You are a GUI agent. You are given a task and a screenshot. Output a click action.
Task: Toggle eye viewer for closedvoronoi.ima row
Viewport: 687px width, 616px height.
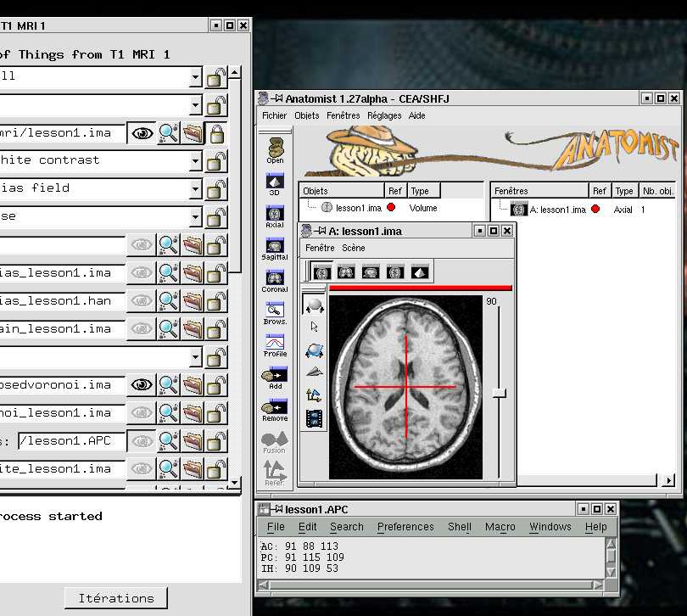point(142,385)
